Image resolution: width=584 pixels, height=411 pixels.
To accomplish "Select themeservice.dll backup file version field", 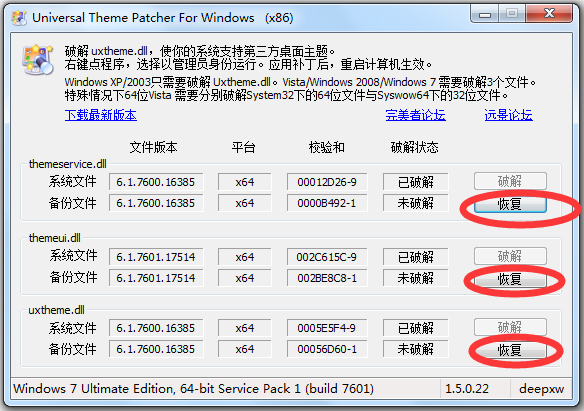I will 156,203.
